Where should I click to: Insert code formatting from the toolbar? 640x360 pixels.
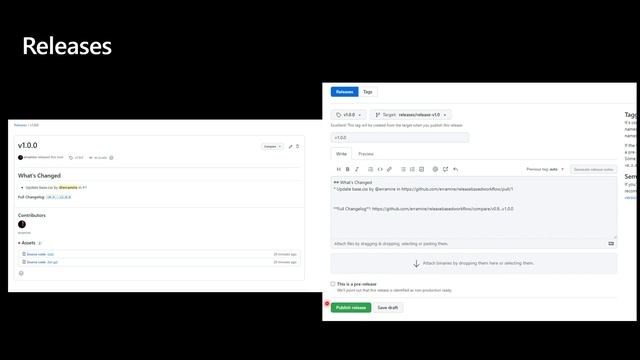click(x=380, y=169)
